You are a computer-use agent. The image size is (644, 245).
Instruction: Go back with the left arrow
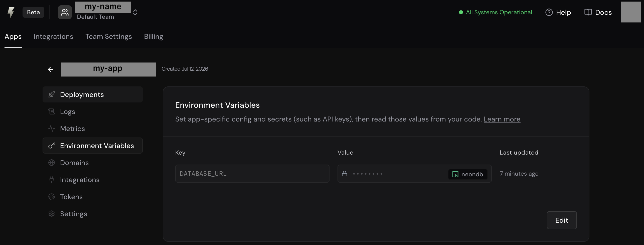pyautogui.click(x=51, y=69)
